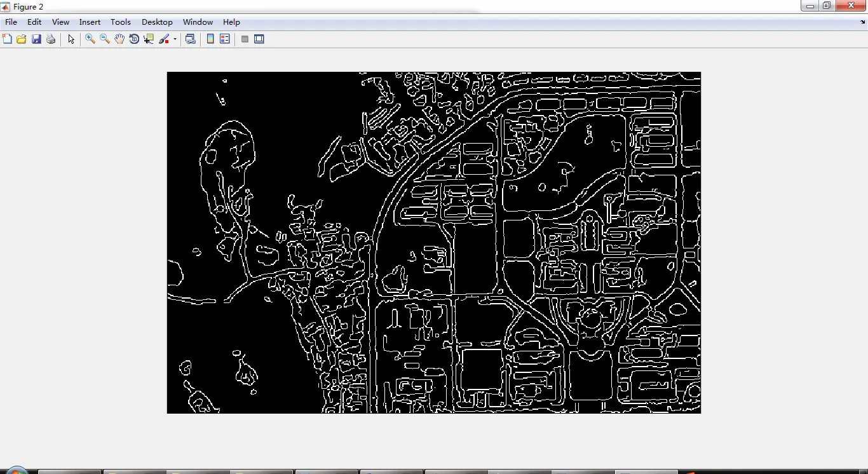Select the Zoom In magnifier tool

90,39
